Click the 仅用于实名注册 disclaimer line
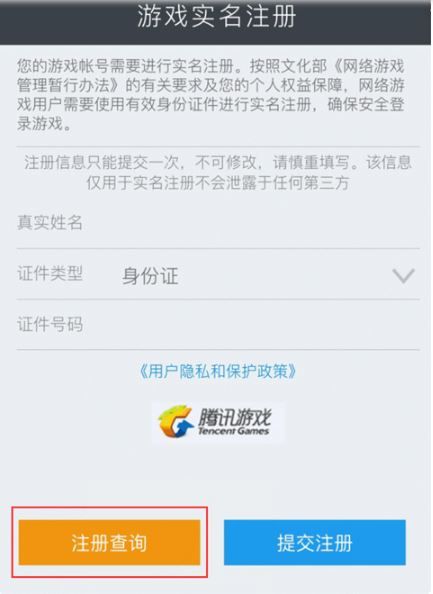433x594 pixels. pos(218,183)
